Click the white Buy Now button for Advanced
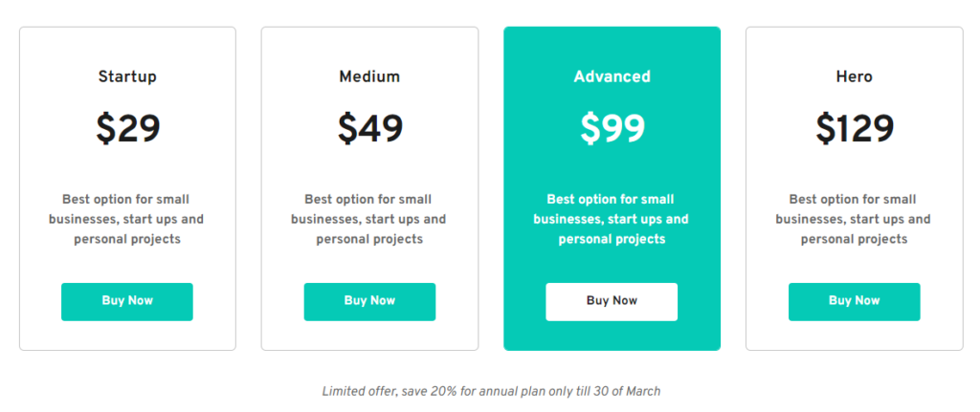This screenshot has width=980, height=412. [612, 301]
